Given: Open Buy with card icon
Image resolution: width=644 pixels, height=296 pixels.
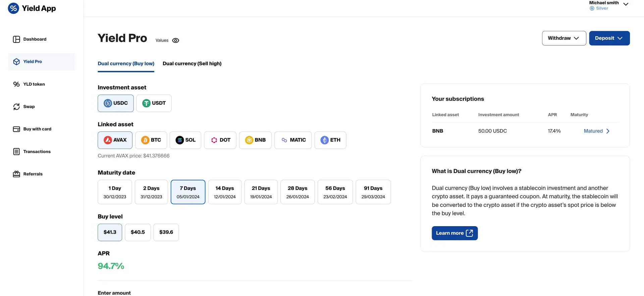Looking at the screenshot, I should (16, 129).
